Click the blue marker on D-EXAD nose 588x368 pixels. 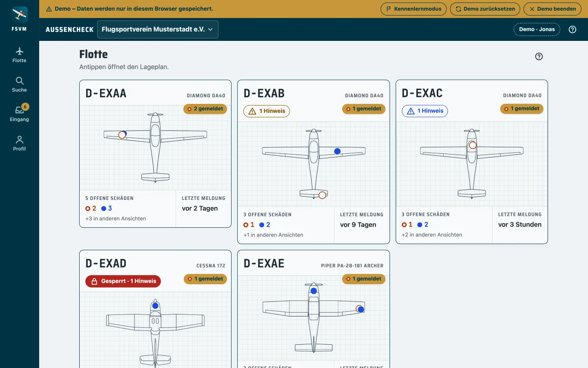pos(155,306)
